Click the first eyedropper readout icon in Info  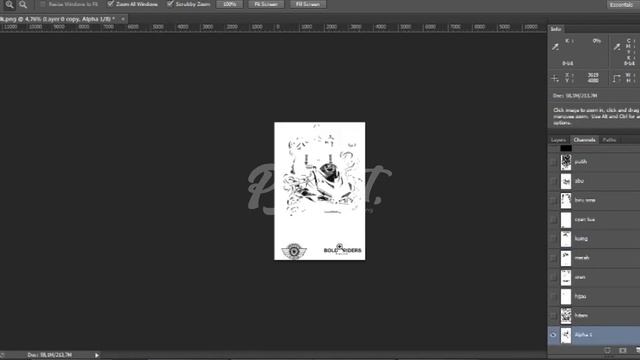pos(556,47)
